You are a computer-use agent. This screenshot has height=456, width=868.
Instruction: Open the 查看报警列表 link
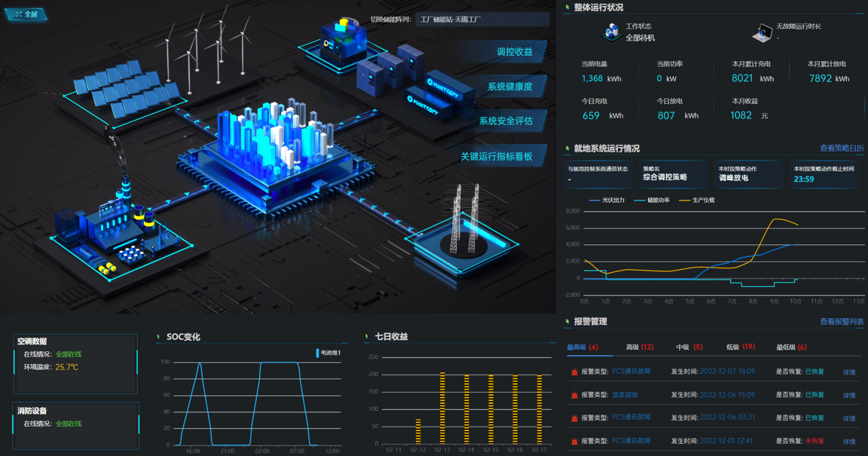[x=841, y=322]
